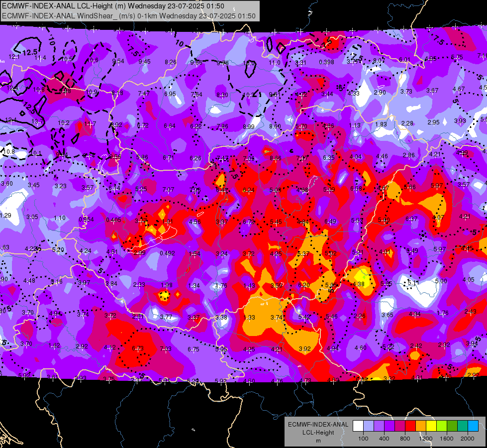Click the 6.20 grid value
The width and height of the screenshot is (487, 448).
(304, 285)
